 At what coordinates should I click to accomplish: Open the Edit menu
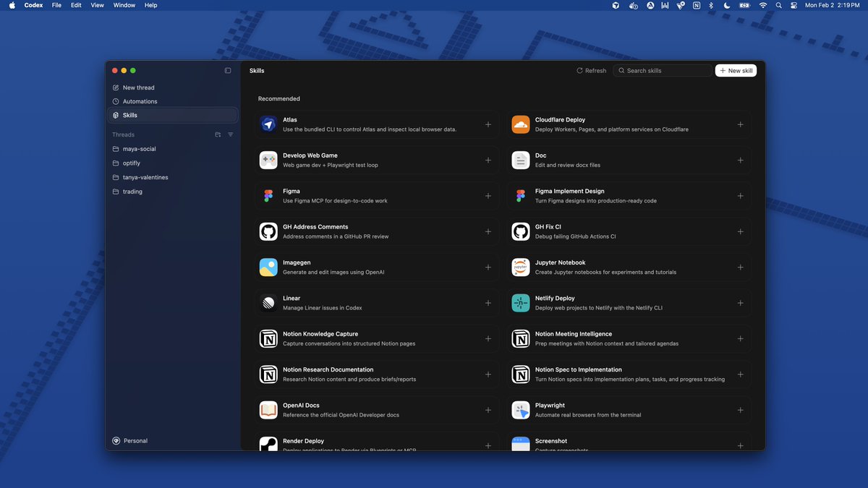[76, 5]
